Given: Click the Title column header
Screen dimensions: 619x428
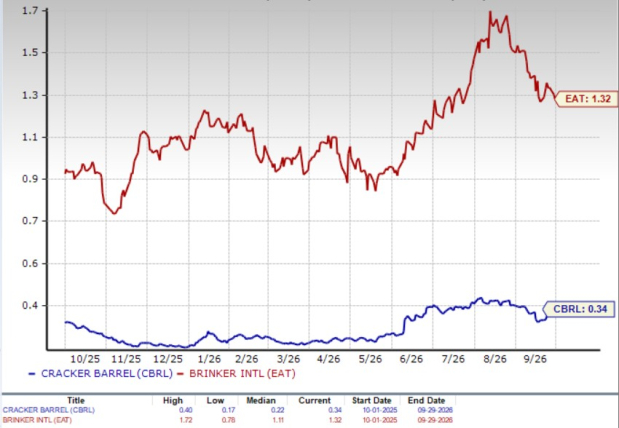Looking at the screenshot, I should 76,400.
